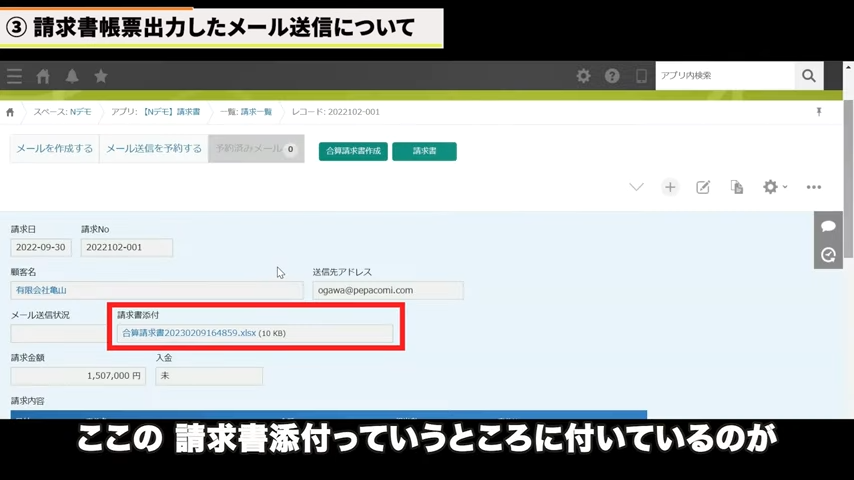Open comments speech bubble icon
The height and width of the screenshot is (480, 854).
pos(828,226)
